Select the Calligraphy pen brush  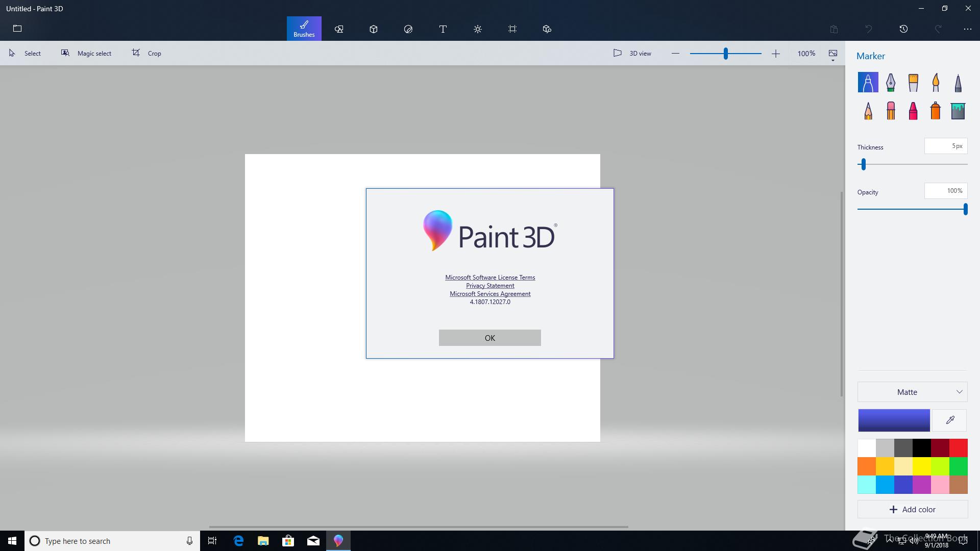click(x=891, y=83)
